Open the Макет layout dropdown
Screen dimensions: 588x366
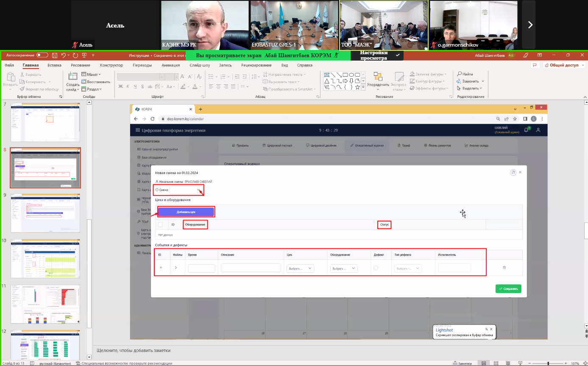[x=91, y=75]
